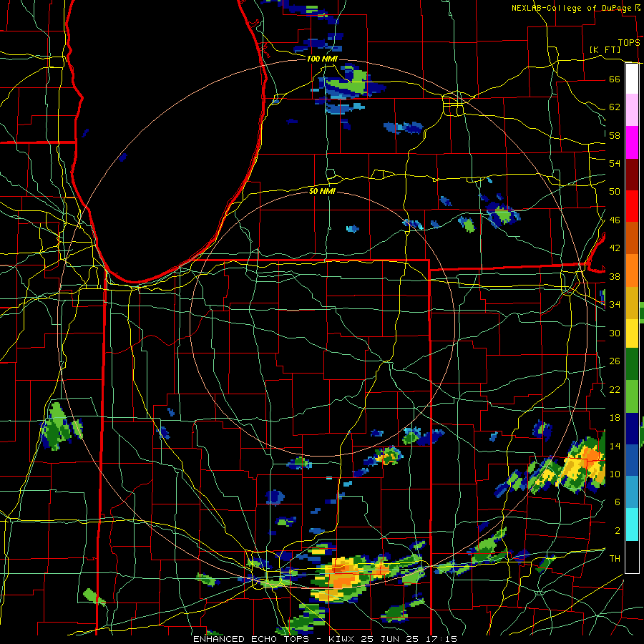Pick the cyan legend swatch near 2
Viewport: 644px width, 644px height.
(x=632, y=525)
